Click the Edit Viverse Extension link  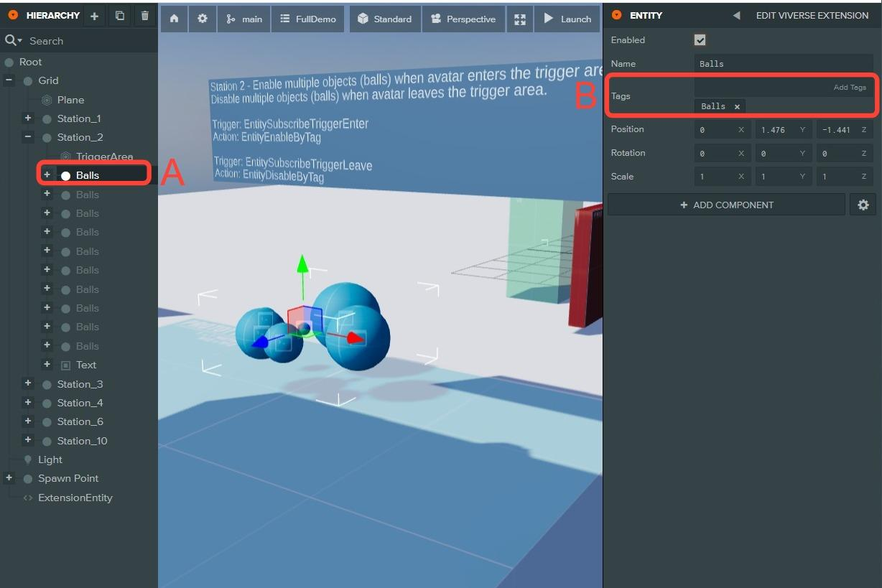tap(812, 16)
